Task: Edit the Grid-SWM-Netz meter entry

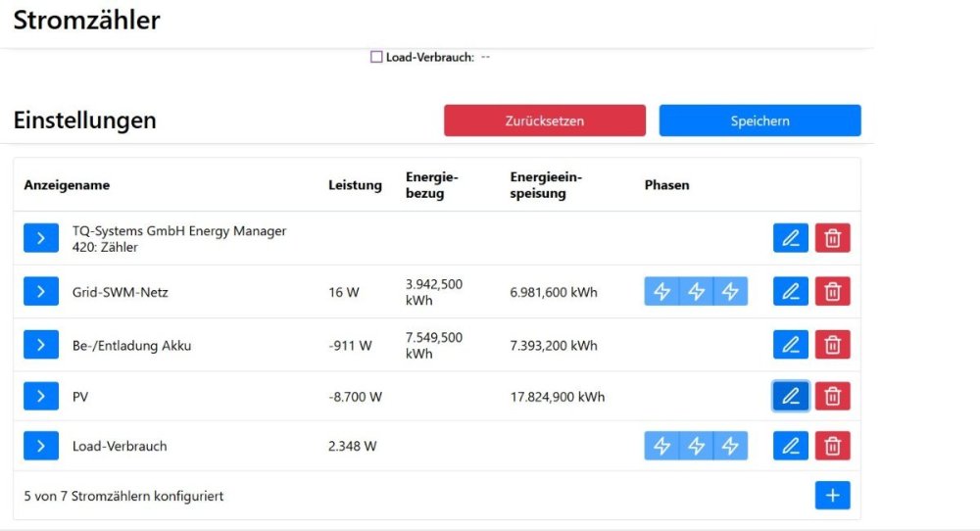Action: (790, 291)
